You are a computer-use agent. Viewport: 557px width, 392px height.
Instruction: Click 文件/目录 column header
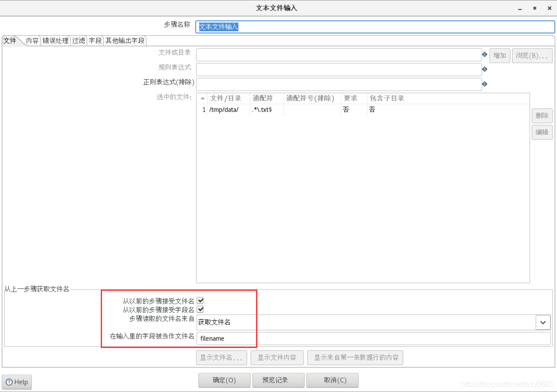tap(229, 99)
